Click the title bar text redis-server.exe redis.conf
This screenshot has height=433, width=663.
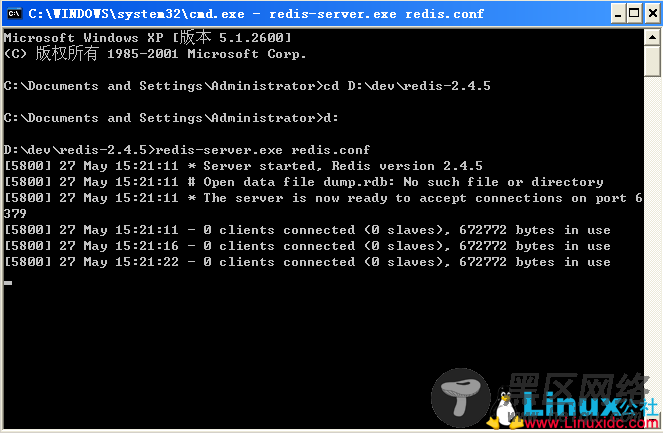coord(376,14)
